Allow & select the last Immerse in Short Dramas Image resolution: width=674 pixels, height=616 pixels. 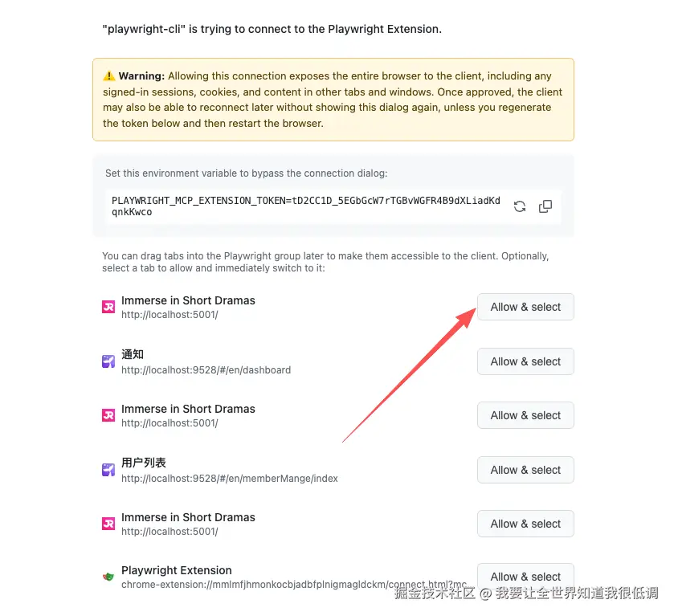[525, 524]
